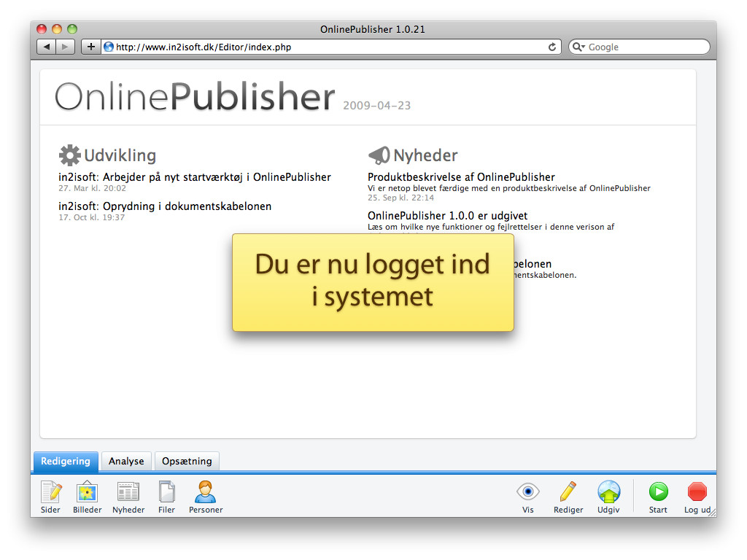Click the URL address field
Screen dimensions: 747x560
click(328, 47)
